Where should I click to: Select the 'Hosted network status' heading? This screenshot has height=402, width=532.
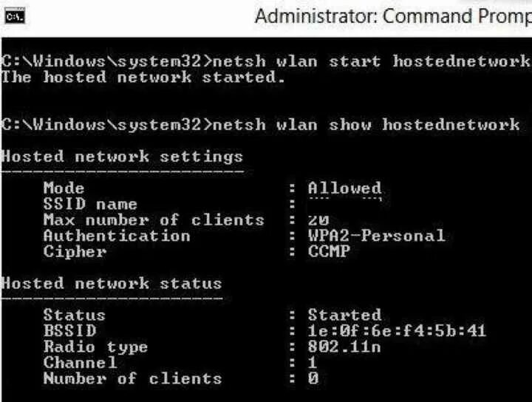tap(112, 283)
